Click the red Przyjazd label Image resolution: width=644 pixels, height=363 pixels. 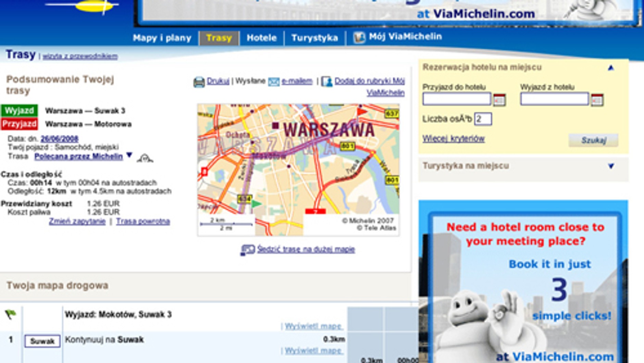19,124
